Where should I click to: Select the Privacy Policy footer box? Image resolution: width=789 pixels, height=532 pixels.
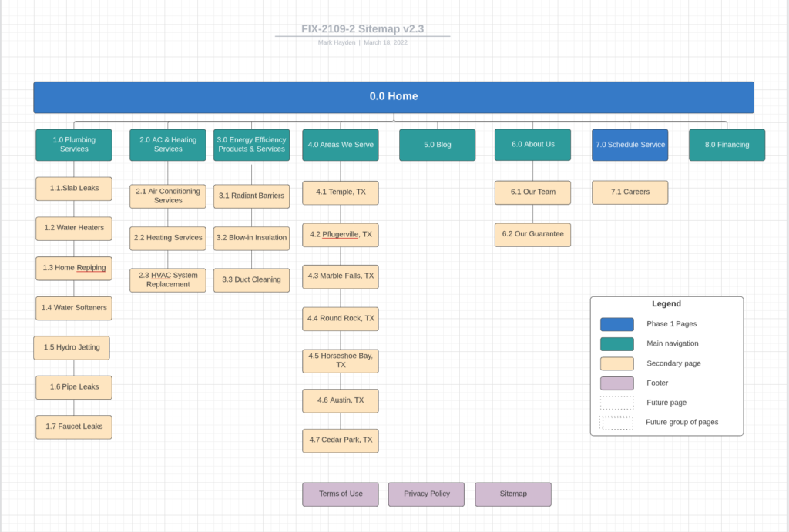pos(426,494)
